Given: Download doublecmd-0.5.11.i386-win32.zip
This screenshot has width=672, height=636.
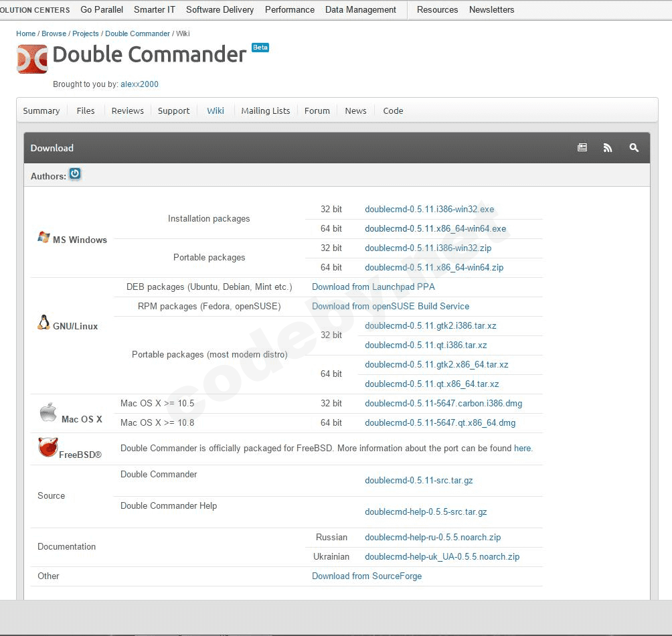Looking at the screenshot, I should pyautogui.click(x=428, y=248).
